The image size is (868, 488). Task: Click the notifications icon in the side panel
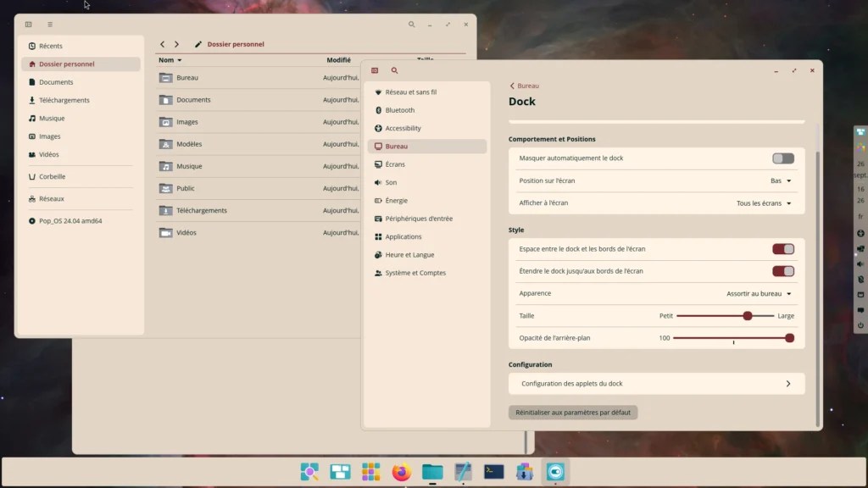[x=860, y=310]
